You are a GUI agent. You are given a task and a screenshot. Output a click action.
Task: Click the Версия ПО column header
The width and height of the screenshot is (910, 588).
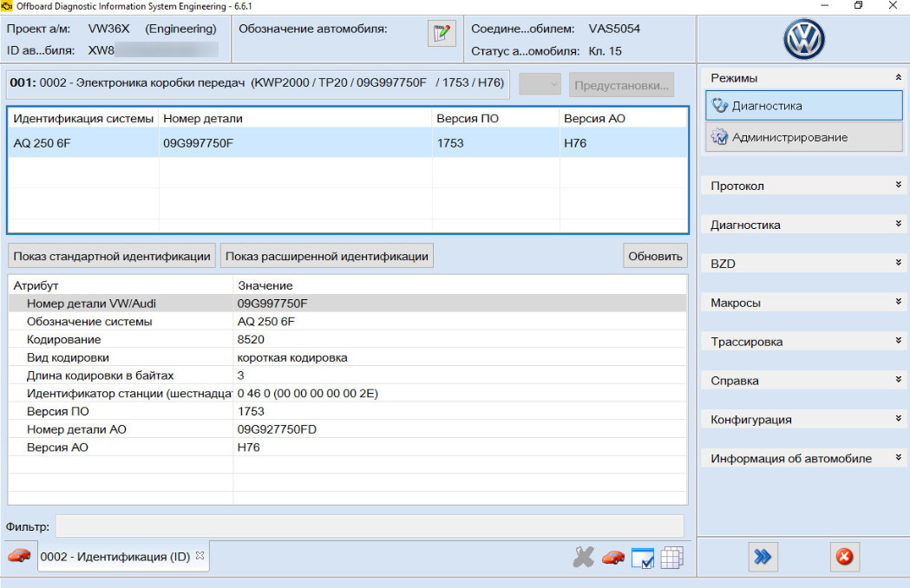pos(495,119)
